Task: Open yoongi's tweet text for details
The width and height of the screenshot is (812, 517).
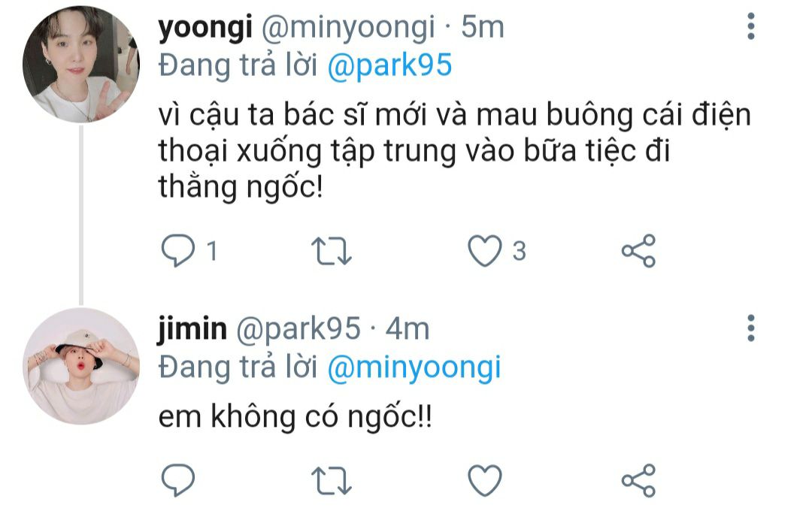Action: click(x=454, y=151)
